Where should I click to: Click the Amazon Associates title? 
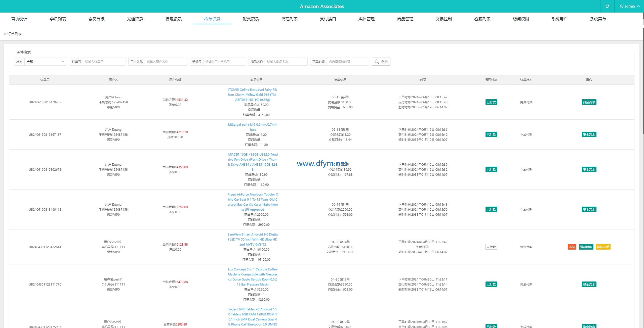[322, 6]
